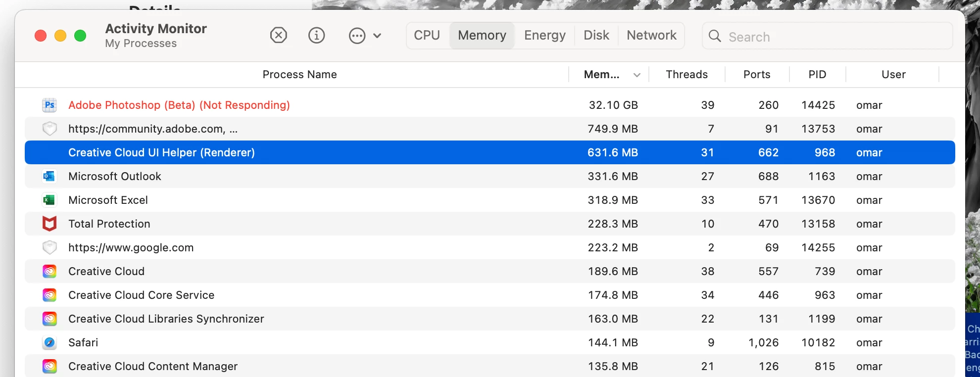Click the PID 10182 cell
The image size is (980, 377).
tap(818, 343)
